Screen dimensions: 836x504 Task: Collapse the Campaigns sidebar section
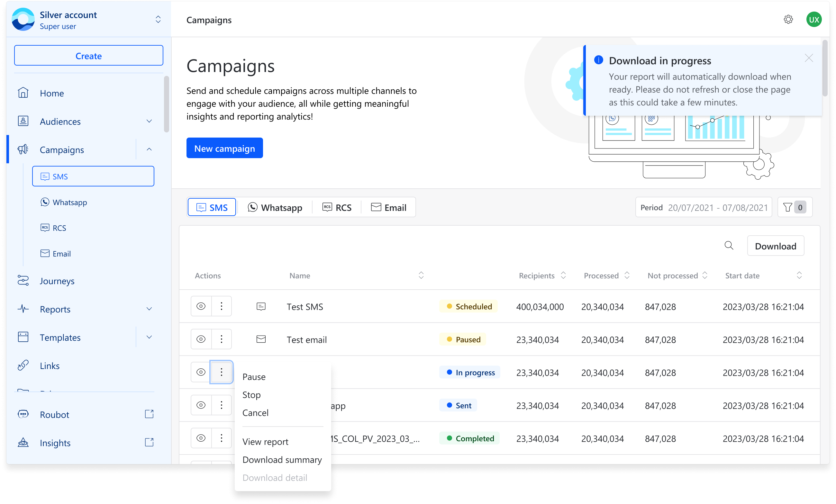pyautogui.click(x=149, y=149)
